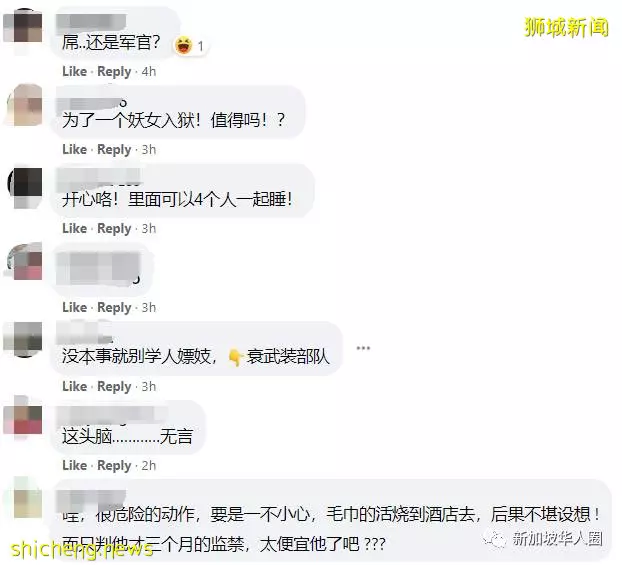Reply to the 里面可以4个人一起睡 comment
622x565 pixels.
(x=114, y=229)
